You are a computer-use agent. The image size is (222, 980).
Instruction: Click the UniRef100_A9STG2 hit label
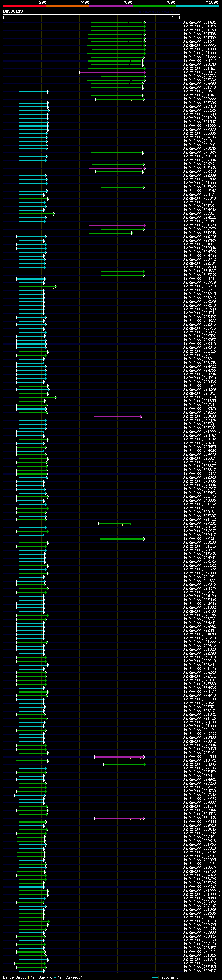pos(199,619)
